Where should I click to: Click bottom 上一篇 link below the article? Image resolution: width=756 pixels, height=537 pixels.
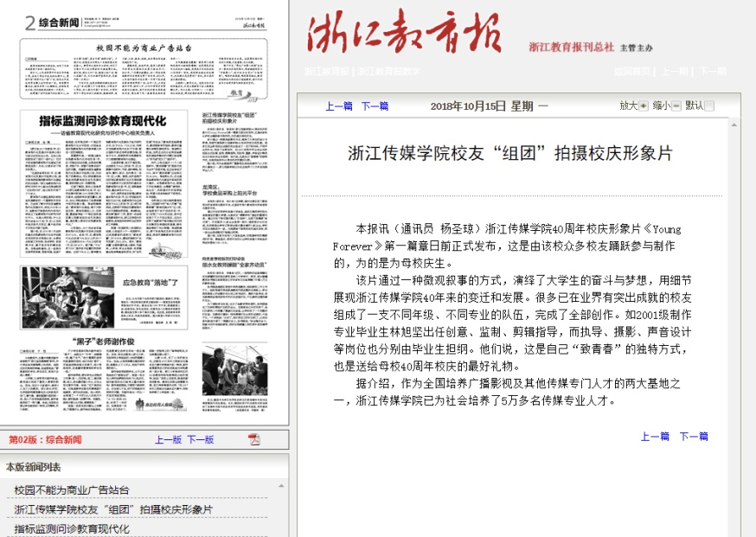(x=655, y=436)
